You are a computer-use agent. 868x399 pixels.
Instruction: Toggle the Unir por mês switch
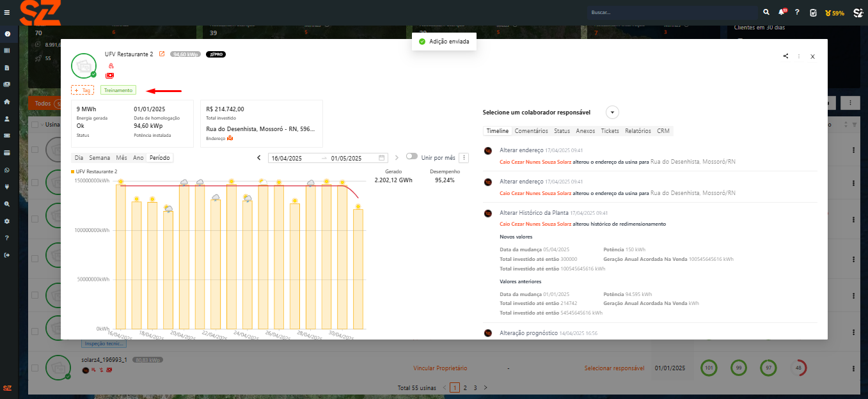coord(411,157)
